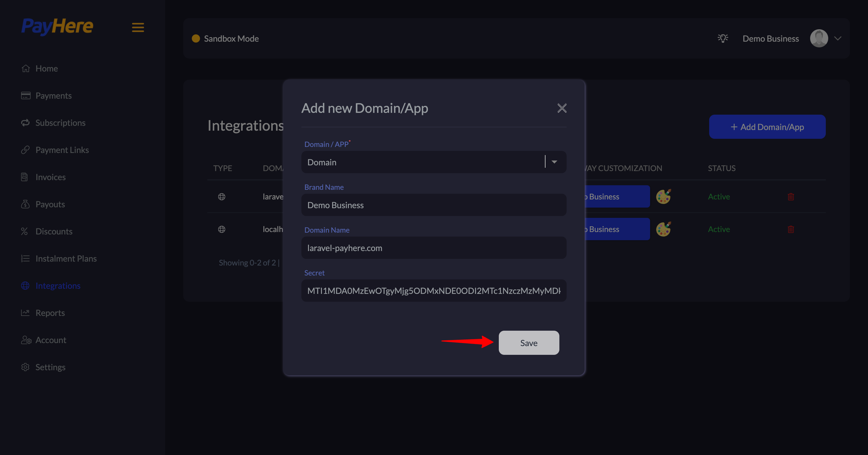Select the Payments sidebar icon
Image resolution: width=868 pixels, height=455 pixels.
26,95
